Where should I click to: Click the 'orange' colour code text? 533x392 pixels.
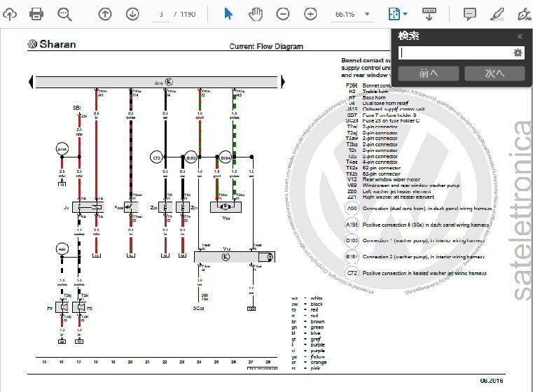pos(319,362)
